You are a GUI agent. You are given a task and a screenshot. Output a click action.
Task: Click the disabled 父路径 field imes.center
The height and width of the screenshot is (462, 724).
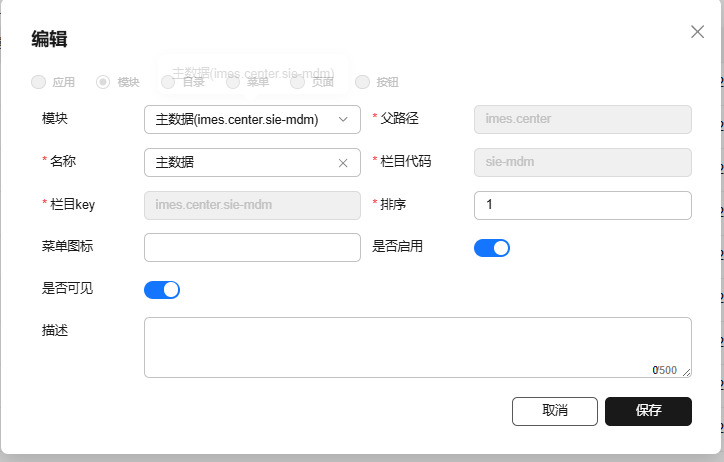(583, 120)
